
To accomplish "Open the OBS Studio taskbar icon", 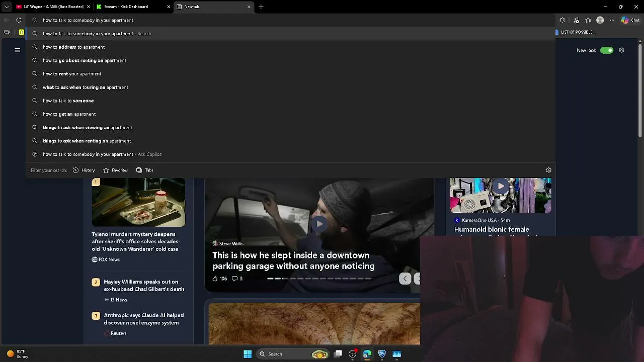I will (353, 354).
